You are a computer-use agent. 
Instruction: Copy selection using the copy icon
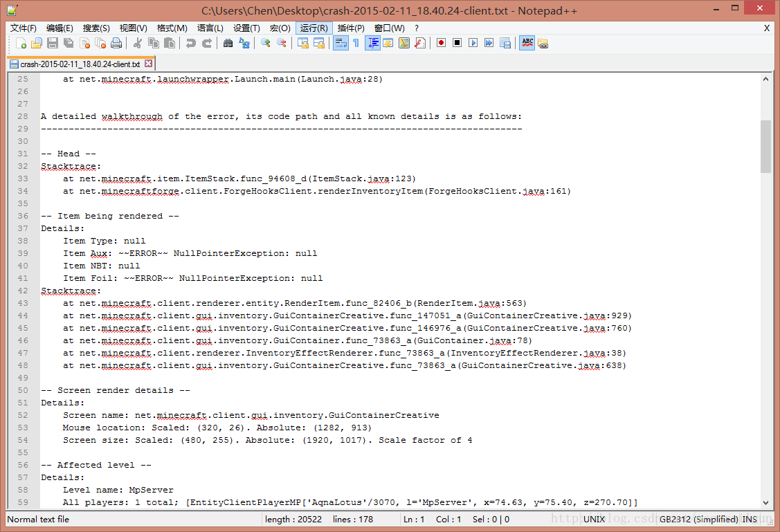point(154,44)
